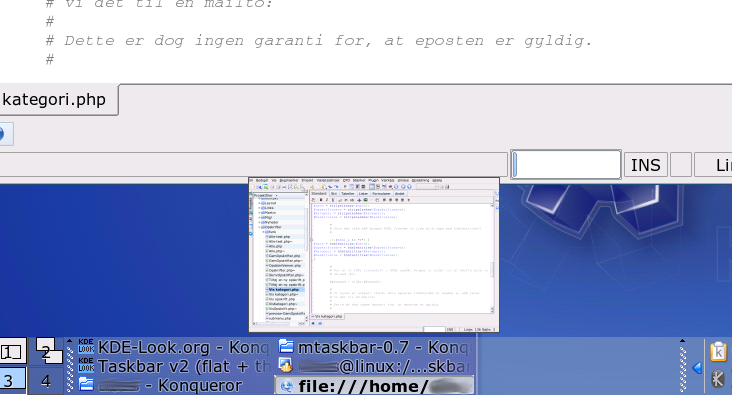732x395 pixels.
Task: Switch to virtual desktop 2
Action: pyautogui.click(x=46, y=352)
